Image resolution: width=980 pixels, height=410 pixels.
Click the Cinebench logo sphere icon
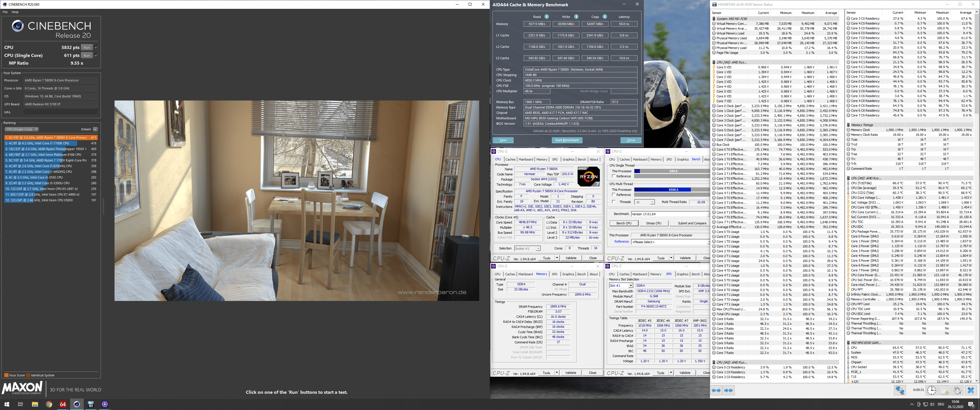click(17, 26)
